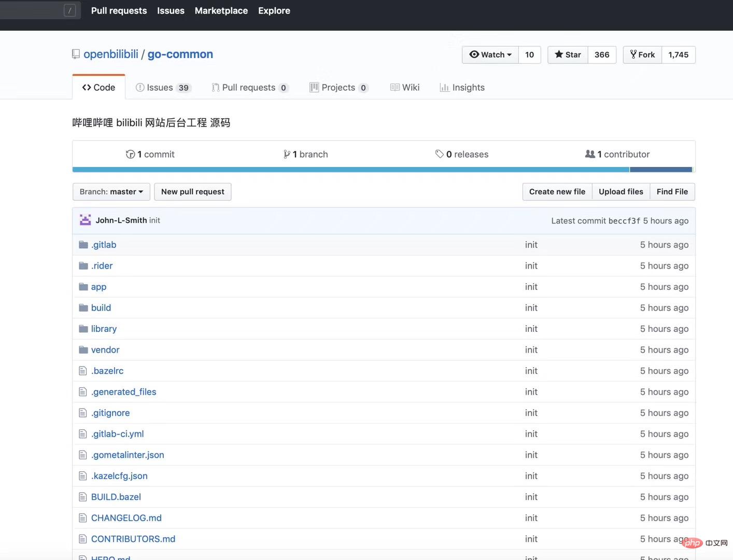
Task: Click the .gitignore file icon
Action: (82, 413)
